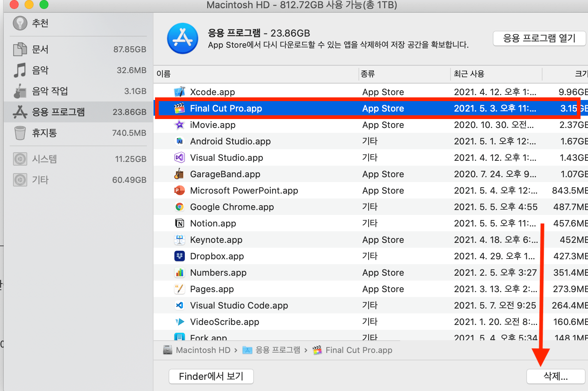Select Notion.app in the list
The image size is (588, 391).
tap(213, 223)
